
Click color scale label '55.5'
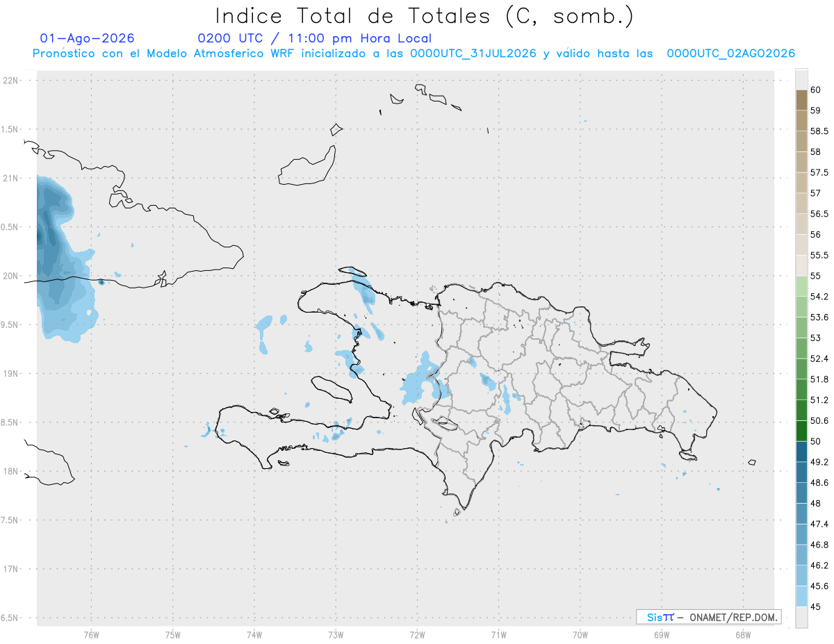[819, 255]
